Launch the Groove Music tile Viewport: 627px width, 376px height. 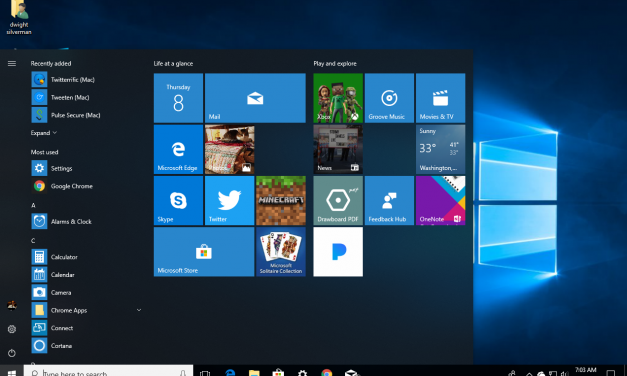(389, 98)
